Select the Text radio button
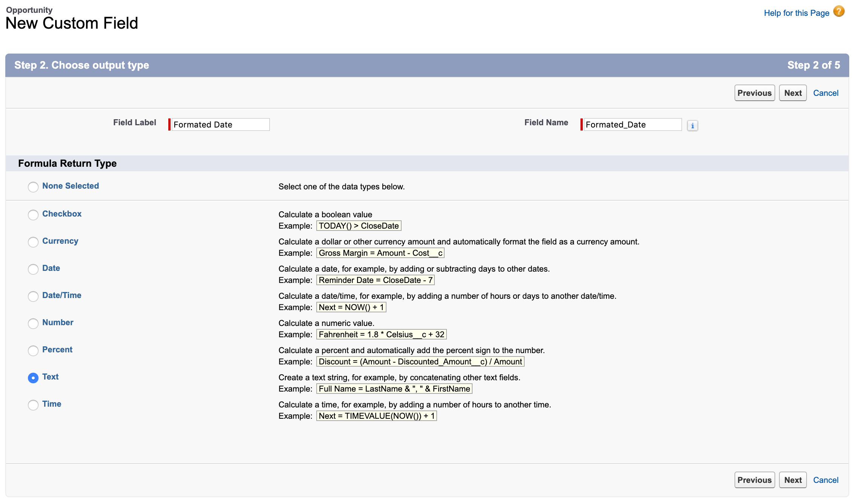853x504 pixels. pyautogui.click(x=33, y=378)
